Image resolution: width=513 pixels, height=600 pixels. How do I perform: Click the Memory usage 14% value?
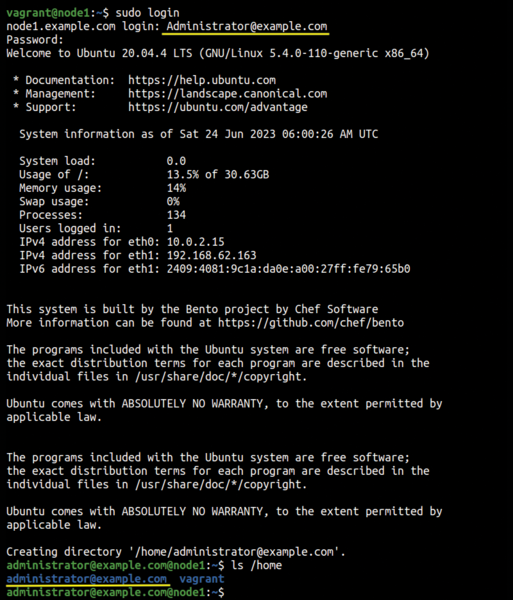176,188
